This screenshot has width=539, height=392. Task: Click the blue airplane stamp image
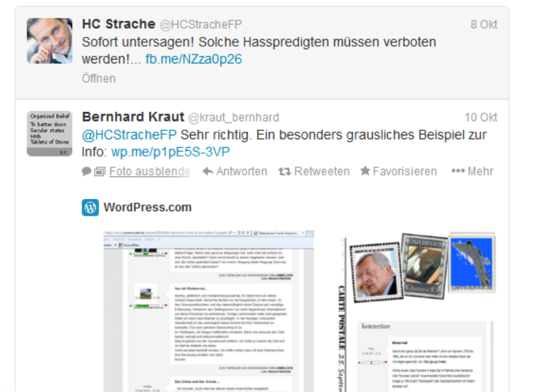click(x=472, y=262)
